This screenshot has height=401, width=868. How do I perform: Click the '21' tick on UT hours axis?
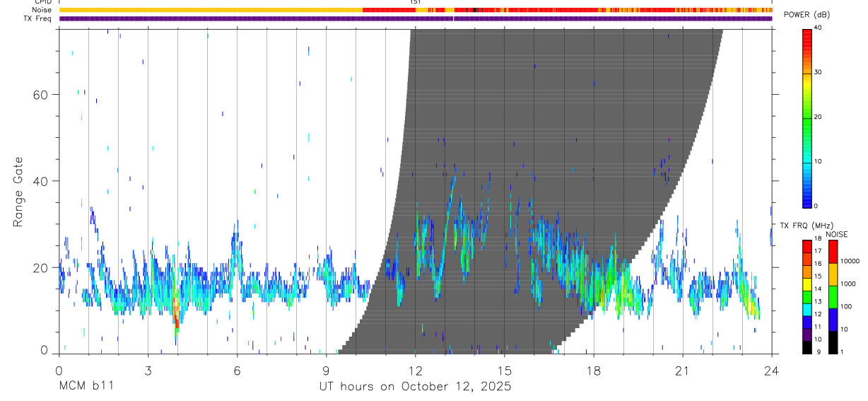683,371
